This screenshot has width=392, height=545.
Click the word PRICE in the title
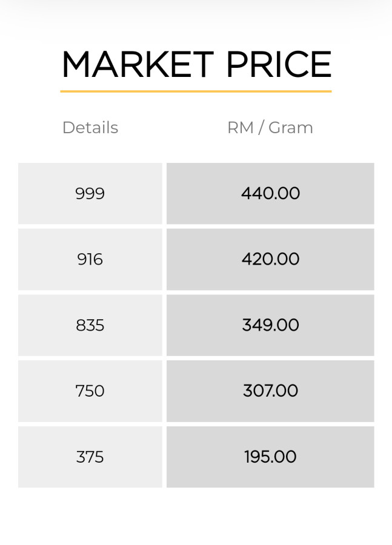click(279, 64)
